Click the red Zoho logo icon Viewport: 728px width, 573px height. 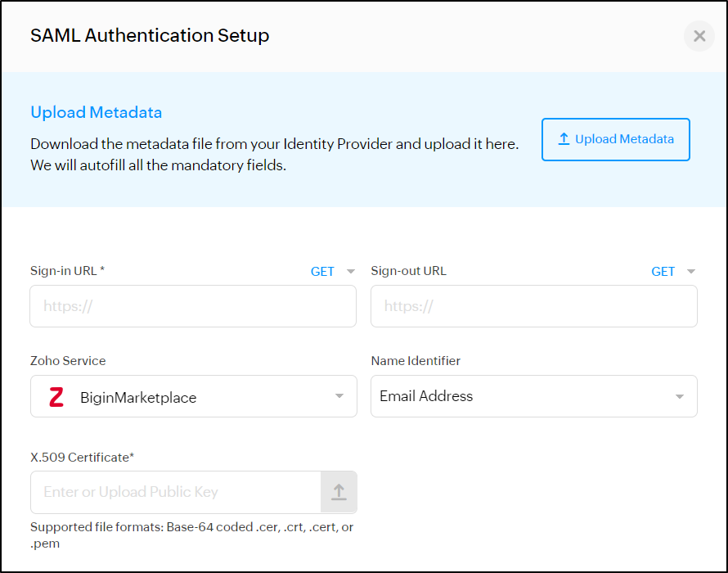pos(56,397)
